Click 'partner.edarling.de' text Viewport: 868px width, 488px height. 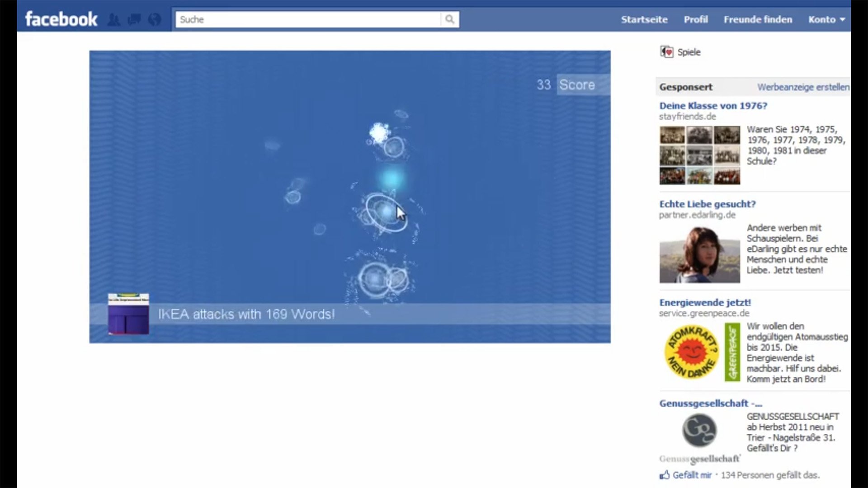tap(697, 215)
